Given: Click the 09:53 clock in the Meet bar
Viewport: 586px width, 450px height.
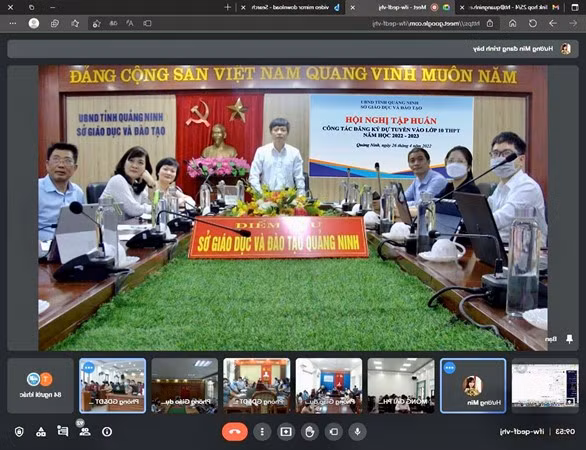Looking at the screenshot, I should pyautogui.click(x=565, y=432).
